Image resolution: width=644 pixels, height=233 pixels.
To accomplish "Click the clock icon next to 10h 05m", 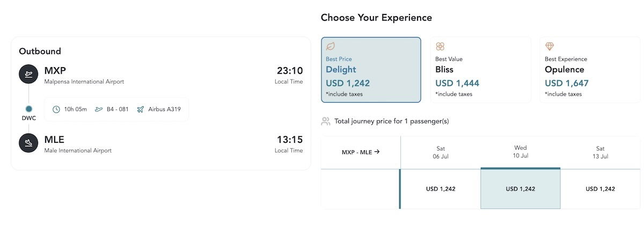I will (56, 110).
